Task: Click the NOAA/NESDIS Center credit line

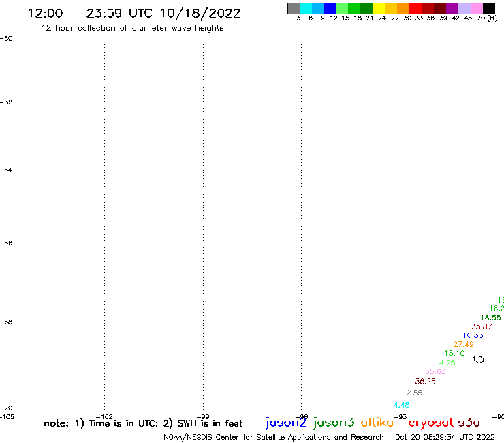Action: [274, 437]
